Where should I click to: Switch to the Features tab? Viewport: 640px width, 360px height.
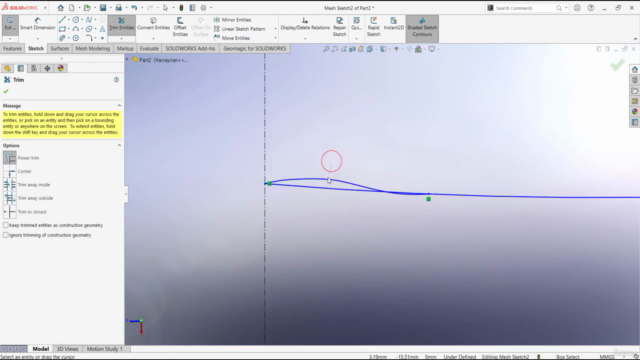click(x=12, y=49)
